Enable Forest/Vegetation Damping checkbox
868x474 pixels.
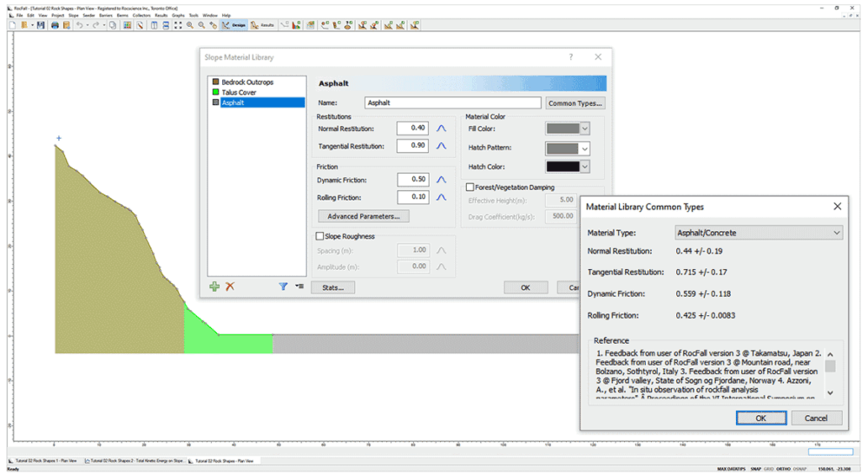point(470,187)
